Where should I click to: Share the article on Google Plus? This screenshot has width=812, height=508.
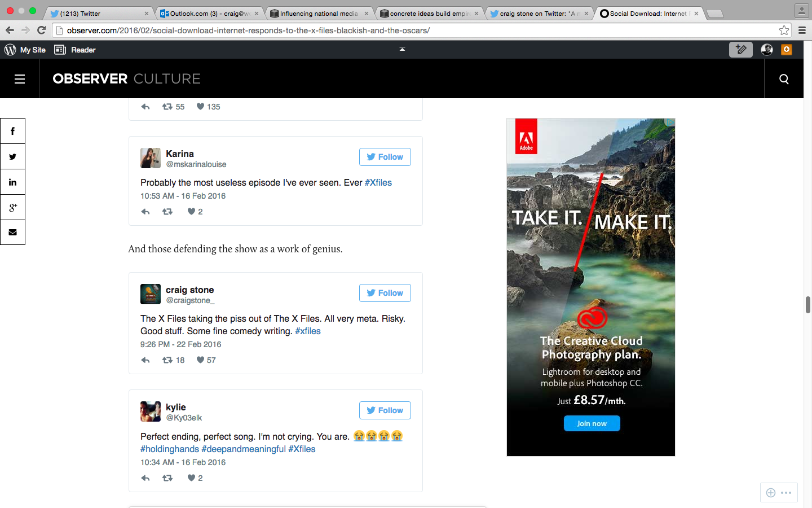pyautogui.click(x=12, y=207)
